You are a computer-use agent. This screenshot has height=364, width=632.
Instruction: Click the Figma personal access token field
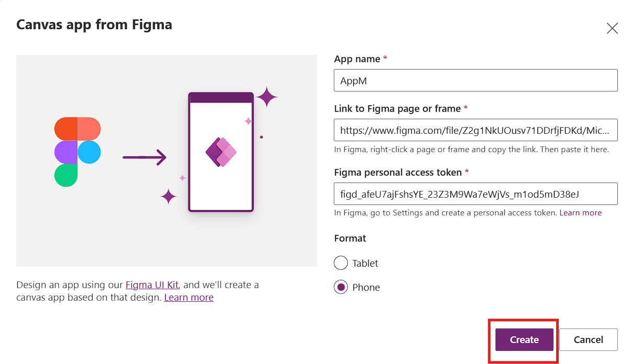click(476, 194)
